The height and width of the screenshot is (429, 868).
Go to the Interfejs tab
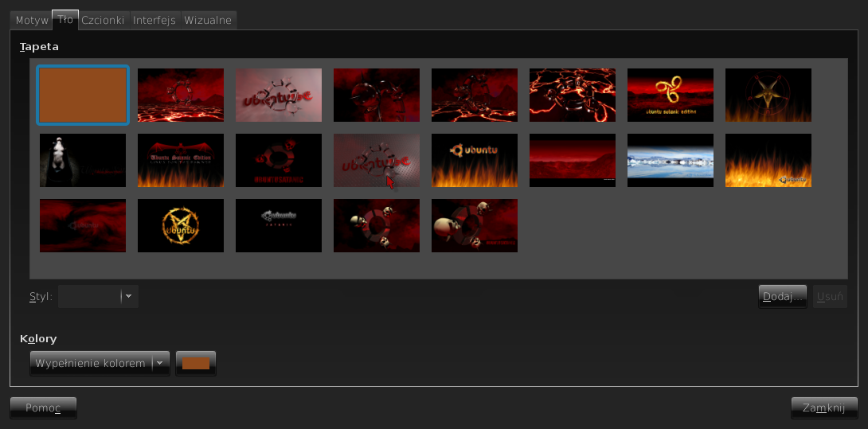pyautogui.click(x=154, y=21)
